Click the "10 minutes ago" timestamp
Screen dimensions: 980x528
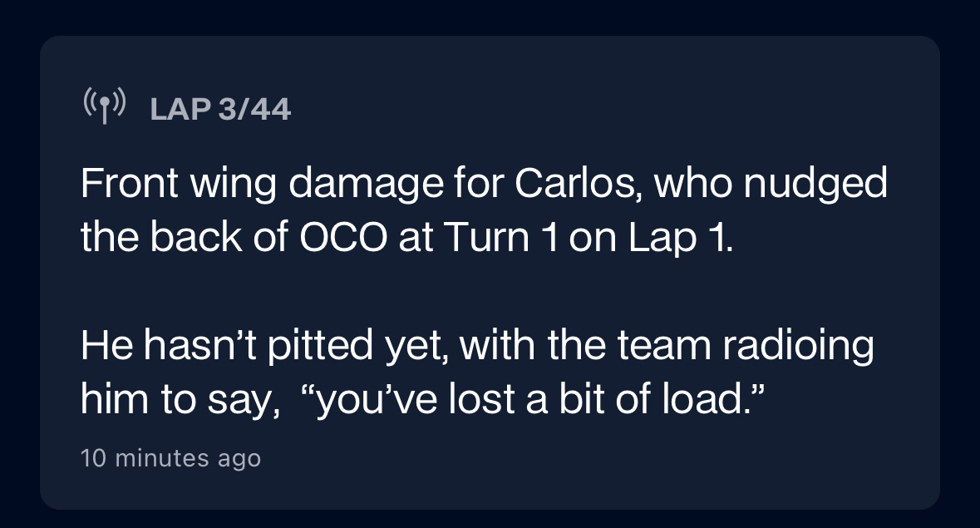pos(170,458)
